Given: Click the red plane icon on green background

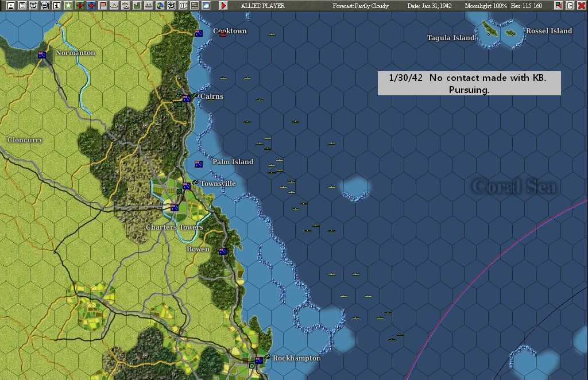Looking at the screenshot, I should point(80,6).
